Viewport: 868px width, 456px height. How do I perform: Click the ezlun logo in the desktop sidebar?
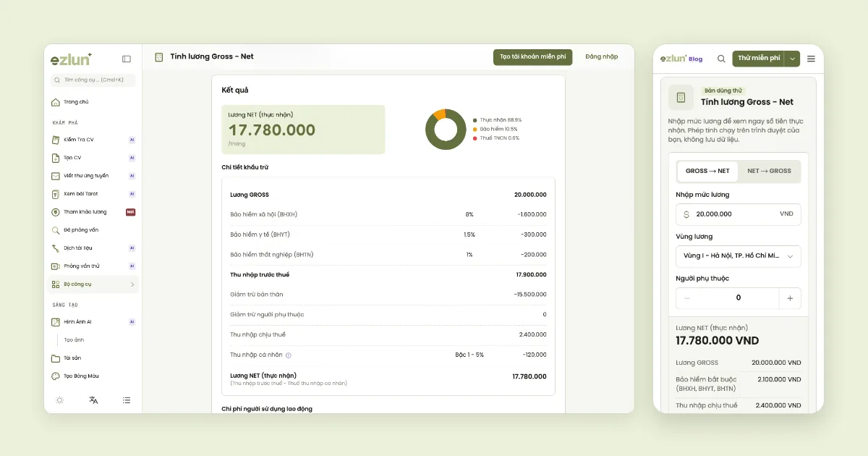pos(71,59)
